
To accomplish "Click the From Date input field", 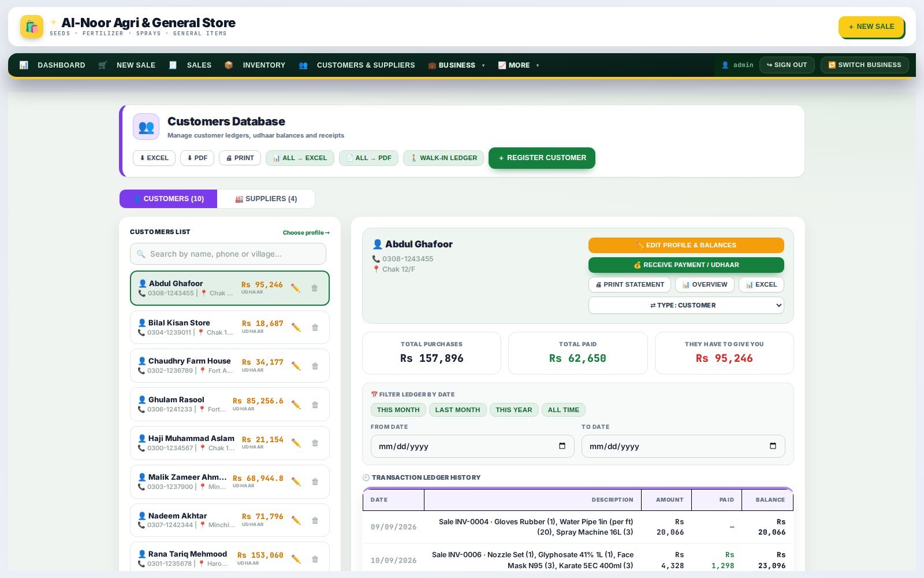I will point(472,446).
